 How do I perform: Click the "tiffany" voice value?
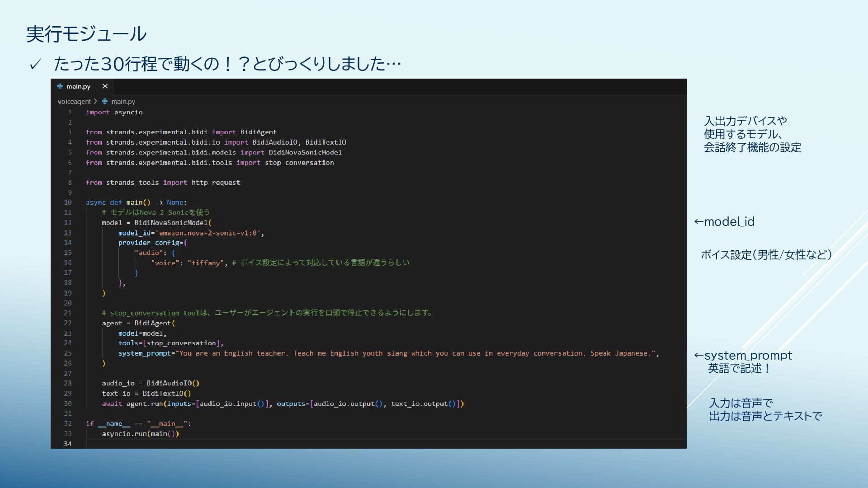[206, 263]
